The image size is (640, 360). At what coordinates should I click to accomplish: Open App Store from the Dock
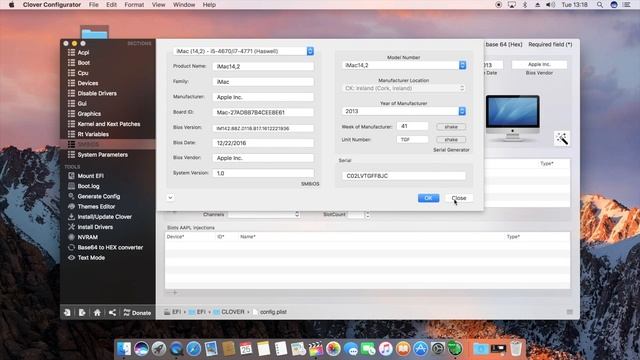click(420, 349)
